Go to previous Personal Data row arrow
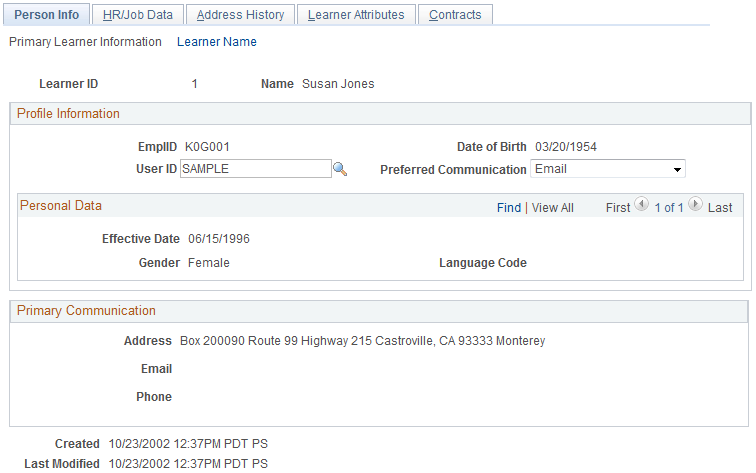The image size is (756, 473). pyautogui.click(x=641, y=204)
